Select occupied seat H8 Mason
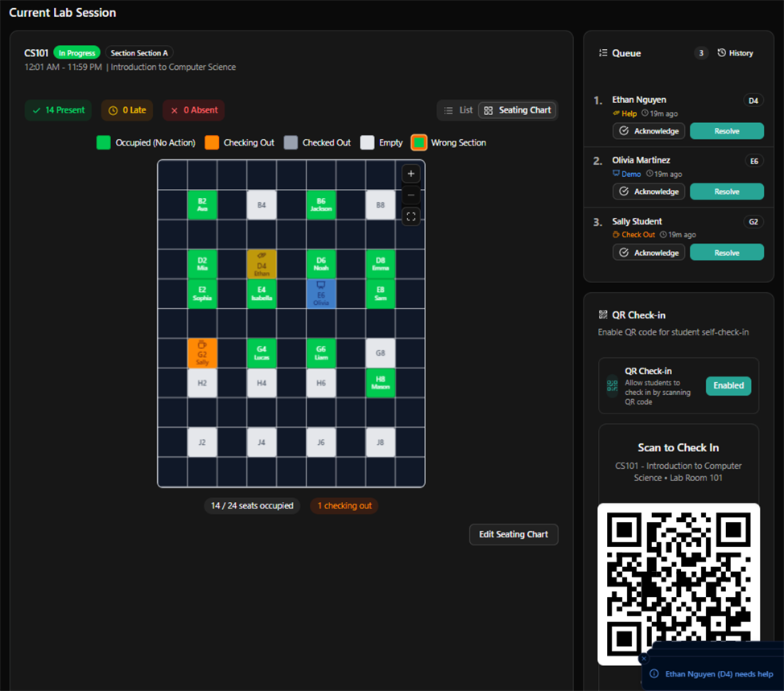 [x=381, y=383]
